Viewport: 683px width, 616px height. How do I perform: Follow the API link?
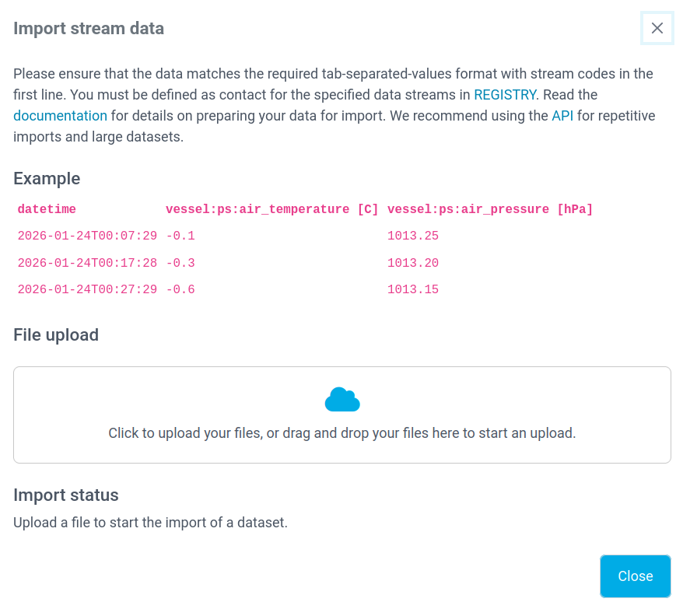coord(562,116)
